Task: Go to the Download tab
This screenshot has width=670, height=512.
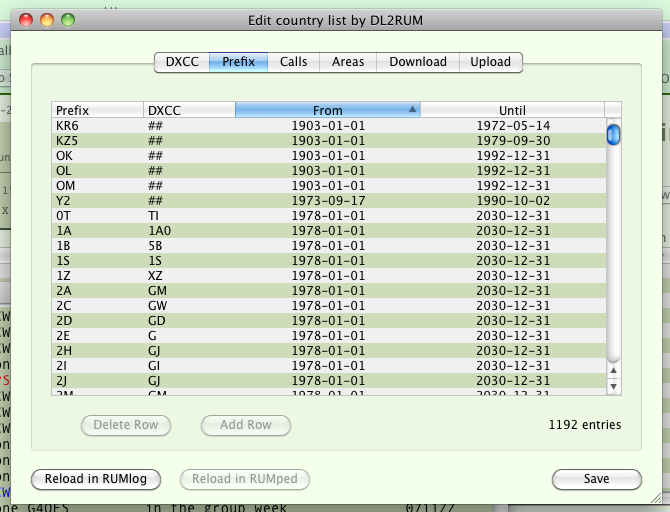Action: pos(418,62)
